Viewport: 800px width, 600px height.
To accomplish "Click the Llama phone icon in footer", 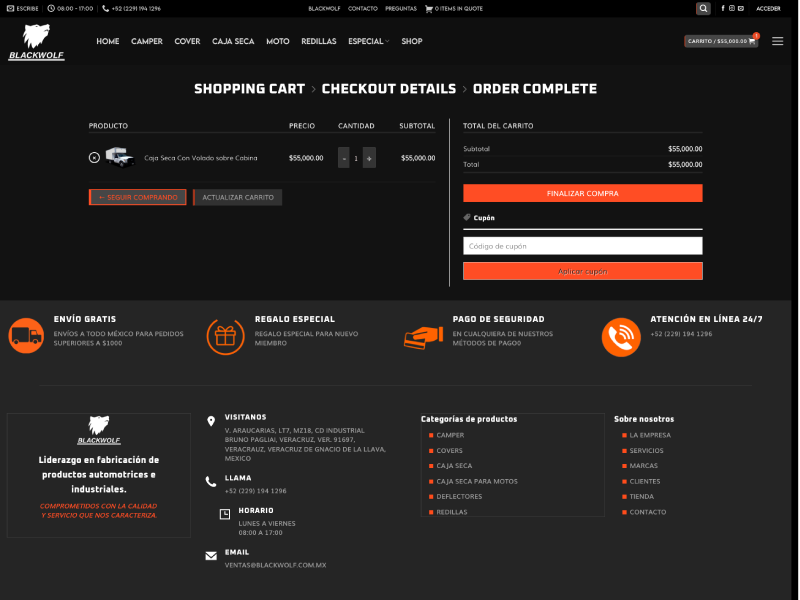I will (211, 482).
